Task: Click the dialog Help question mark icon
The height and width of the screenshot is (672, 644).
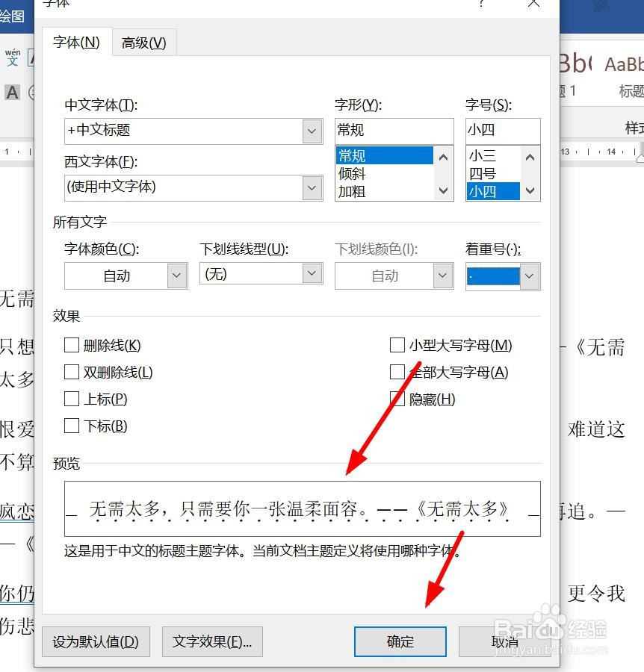Action: click(x=483, y=5)
